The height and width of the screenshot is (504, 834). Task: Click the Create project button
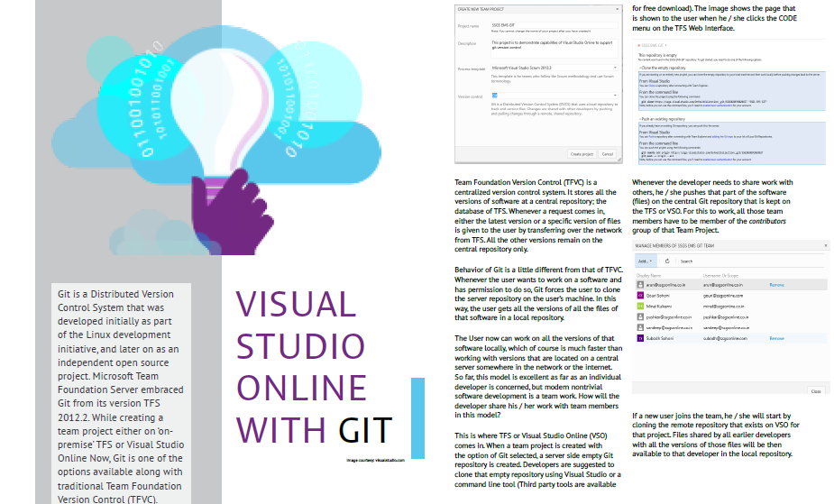pyautogui.click(x=582, y=154)
